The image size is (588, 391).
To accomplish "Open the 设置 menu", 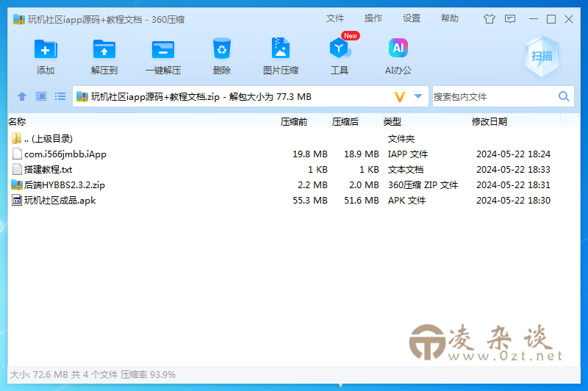I will point(412,18).
